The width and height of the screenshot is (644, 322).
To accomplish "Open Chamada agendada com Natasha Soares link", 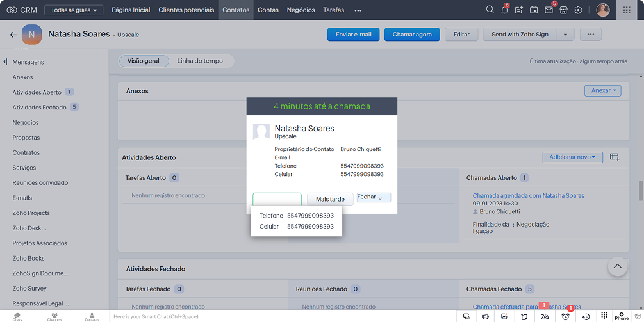I will (528, 196).
